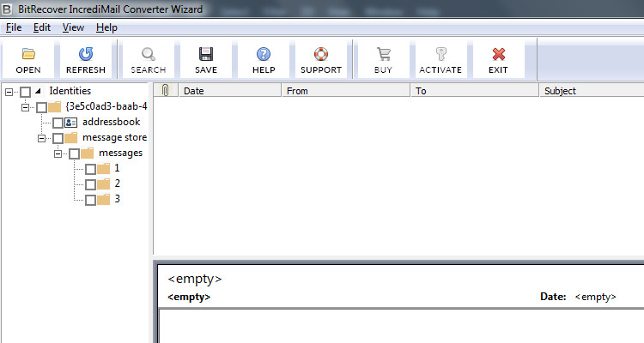Click the black triangle beside Identities

[x=38, y=91]
